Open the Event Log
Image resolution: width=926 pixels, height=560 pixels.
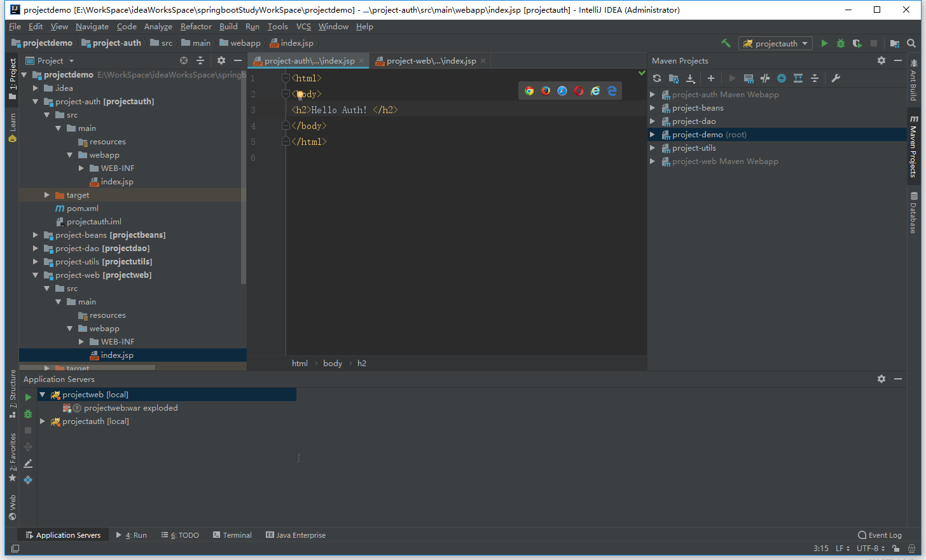880,535
